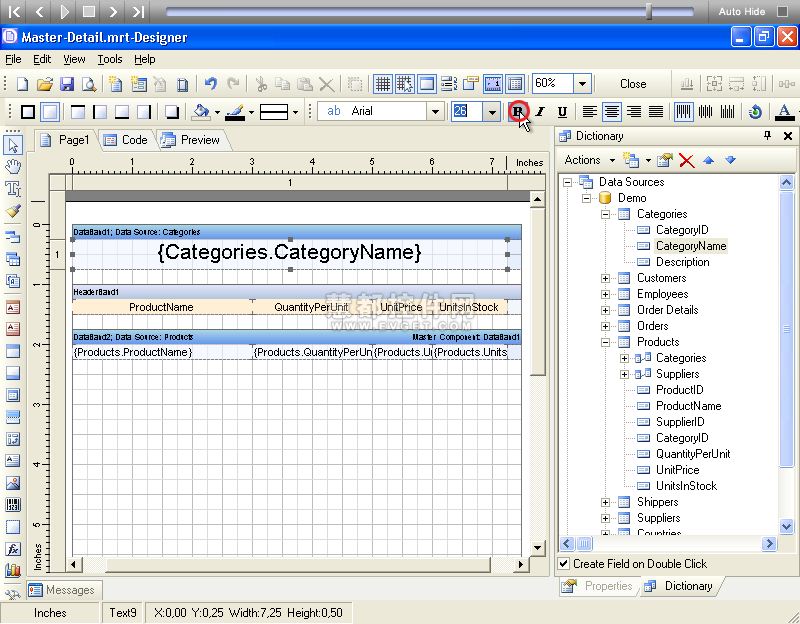Toggle the Auto Hide checkbox
Image resolution: width=800 pixels, height=624 pixels.
point(782,11)
